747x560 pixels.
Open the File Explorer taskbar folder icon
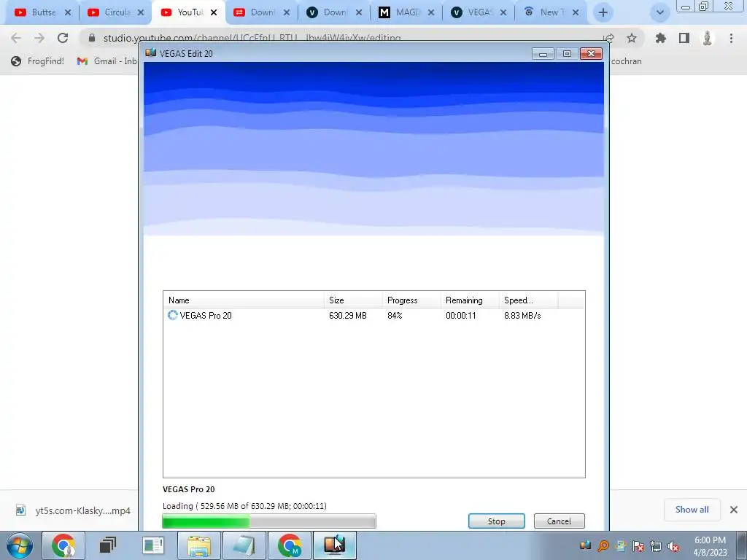click(199, 545)
